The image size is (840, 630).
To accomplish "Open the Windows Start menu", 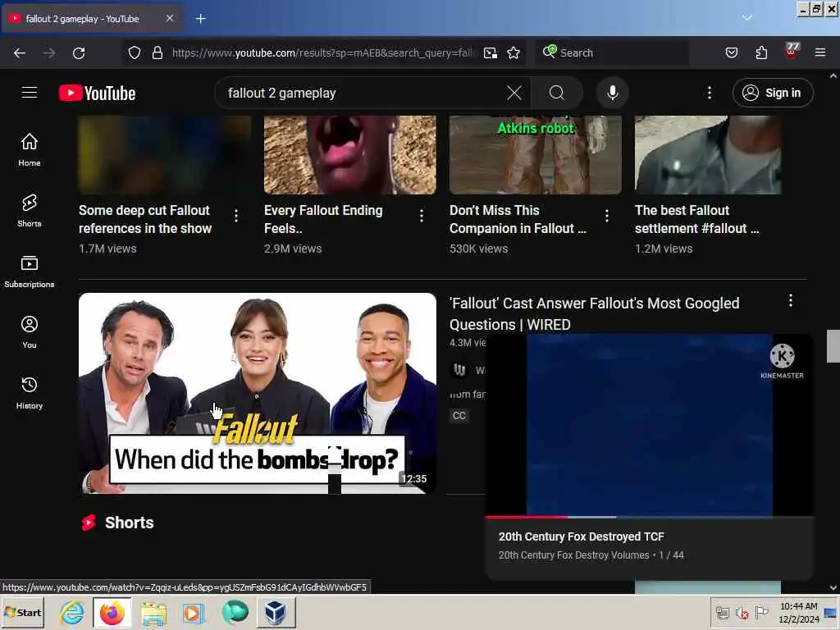I will point(22,612).
